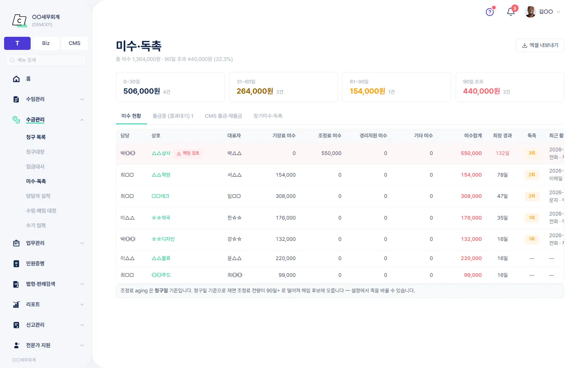588x368 pixels.
Task: Click the 민원증명 document icon
Action: [16, 264]
